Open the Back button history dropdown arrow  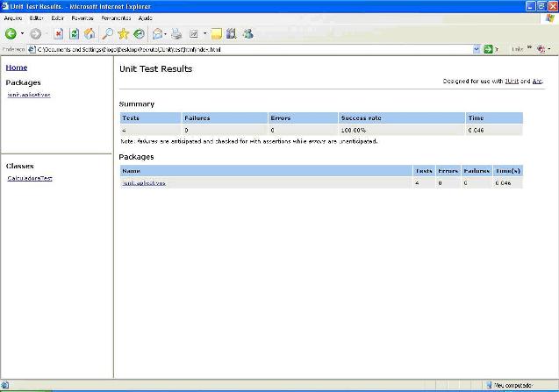tap(22, 34)
